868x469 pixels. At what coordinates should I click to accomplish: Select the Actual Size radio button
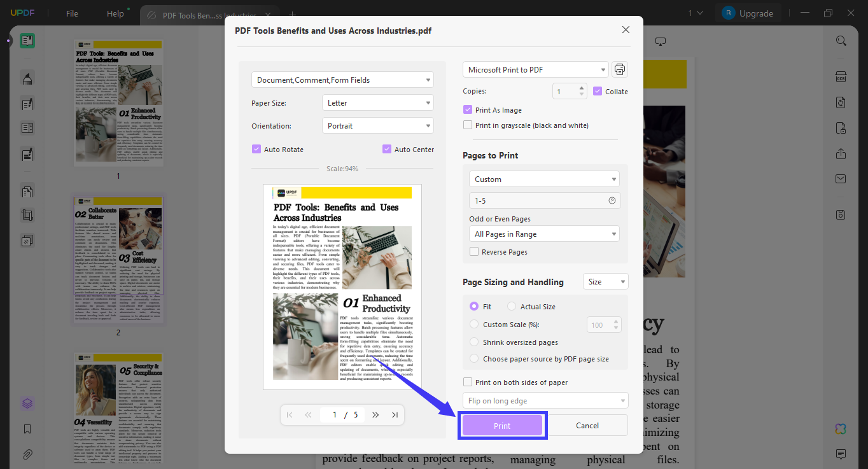click(511, 306)
